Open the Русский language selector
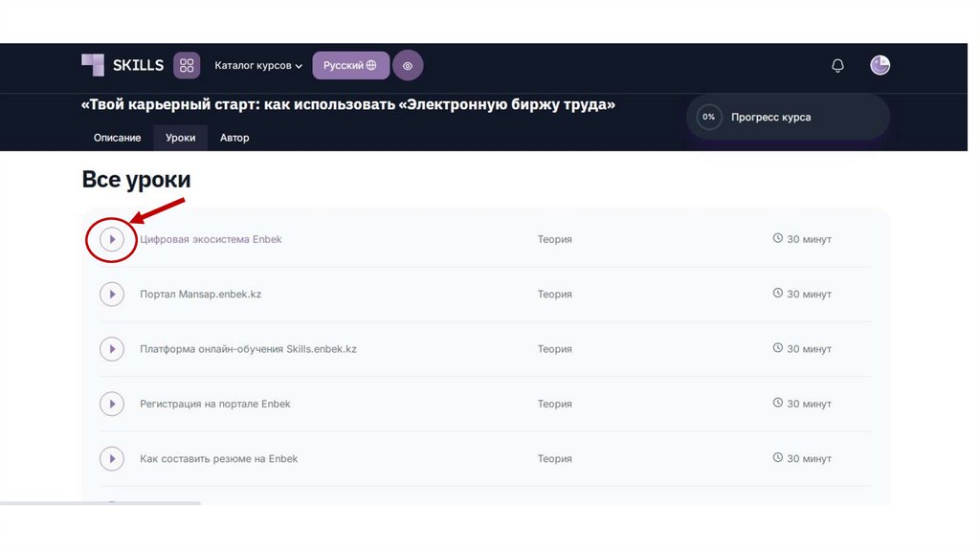 tap(350, 65)
